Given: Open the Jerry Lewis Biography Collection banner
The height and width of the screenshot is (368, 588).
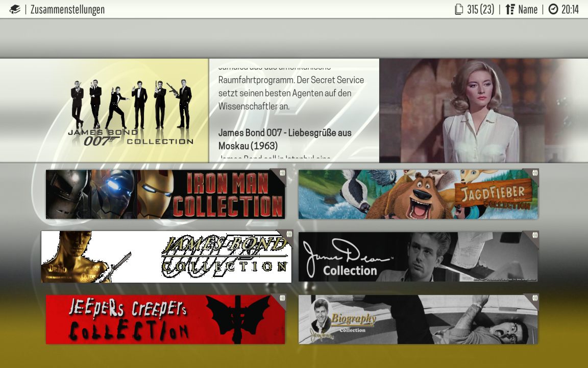Looking at the screenshot, I should click(418, 319).
